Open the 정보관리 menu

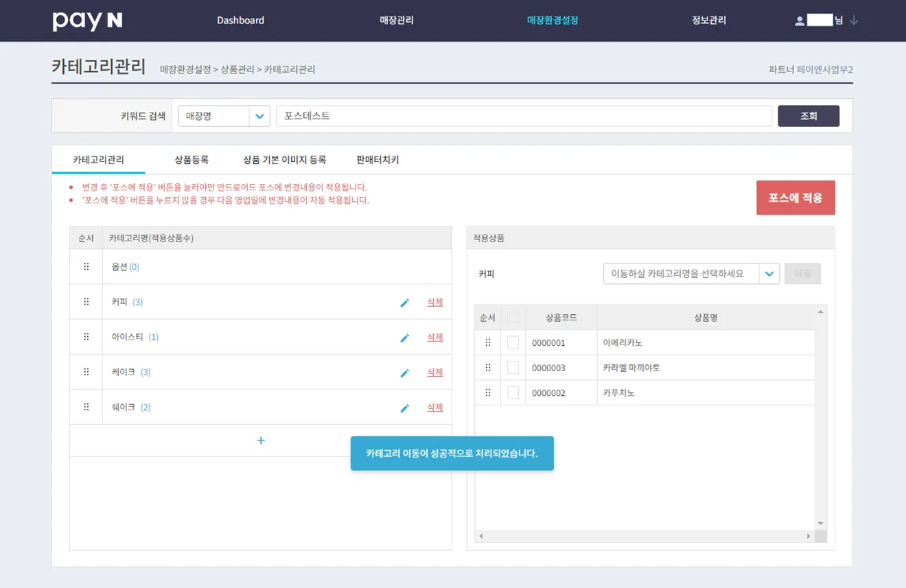pyautogui.click(x=709, y=21)
